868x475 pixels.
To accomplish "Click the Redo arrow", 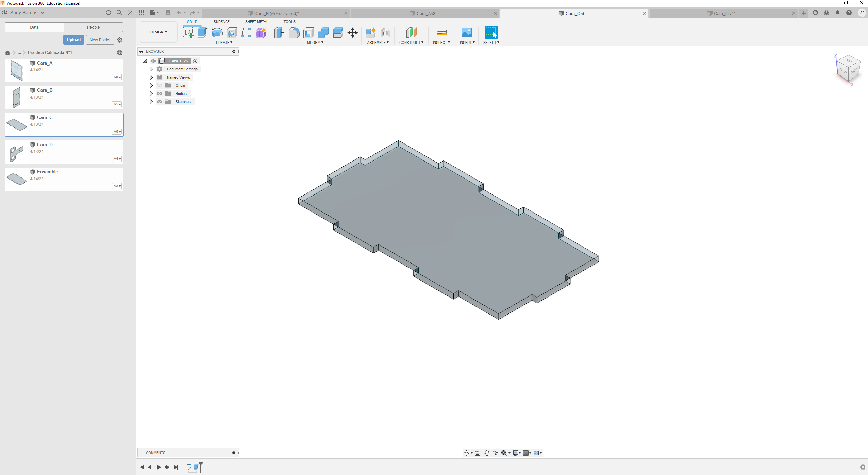I will [x=193, y=13].
